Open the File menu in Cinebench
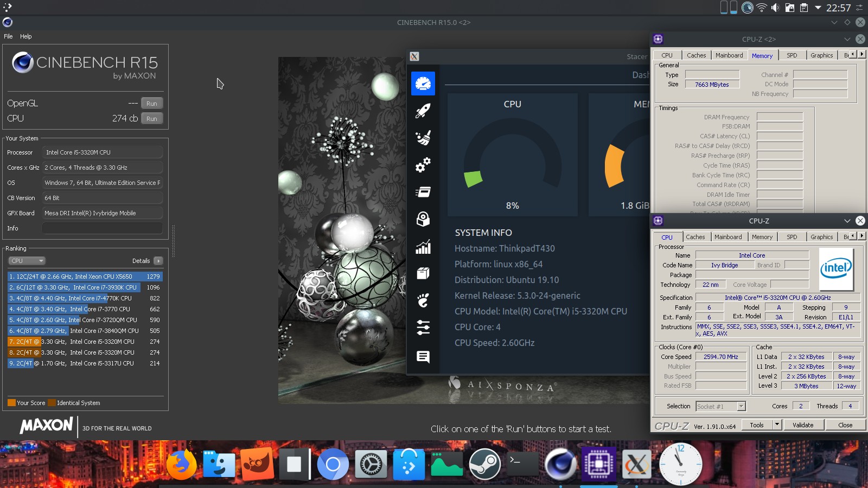 click(8, 36)
